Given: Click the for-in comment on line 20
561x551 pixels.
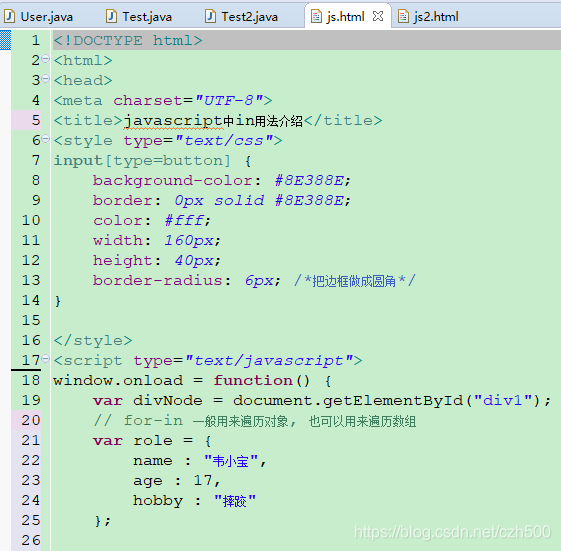Looking at the screenshot, I should 254,421.
